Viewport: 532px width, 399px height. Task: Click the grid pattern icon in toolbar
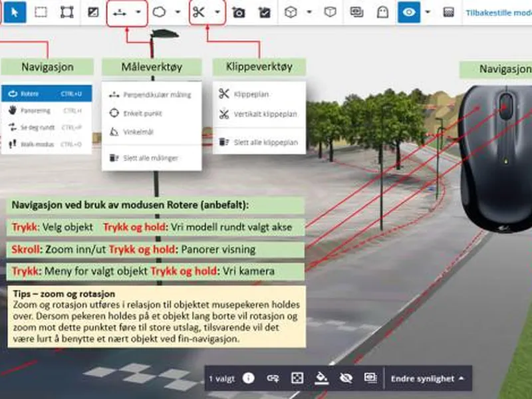click(448, 12)
